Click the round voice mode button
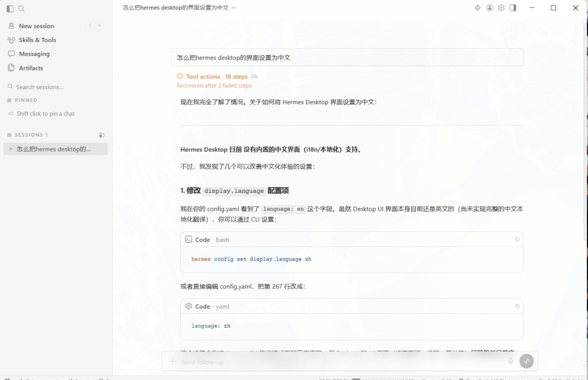Viewport: 588px width, 380px height. click(x=527, y=361)
